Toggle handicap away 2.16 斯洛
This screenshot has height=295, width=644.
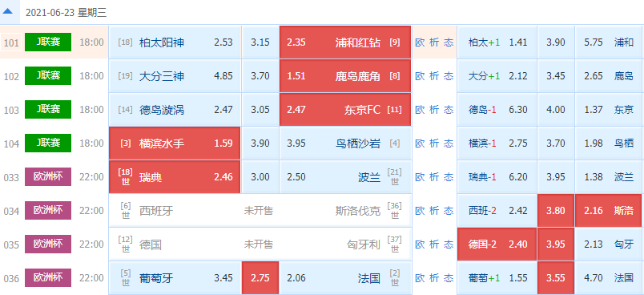tap(608, 211)
